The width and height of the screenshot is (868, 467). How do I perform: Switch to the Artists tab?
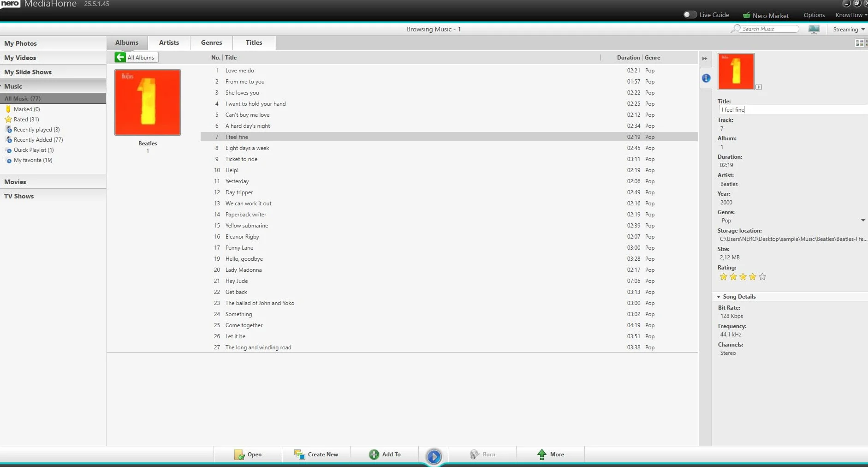tap(169, 42)
